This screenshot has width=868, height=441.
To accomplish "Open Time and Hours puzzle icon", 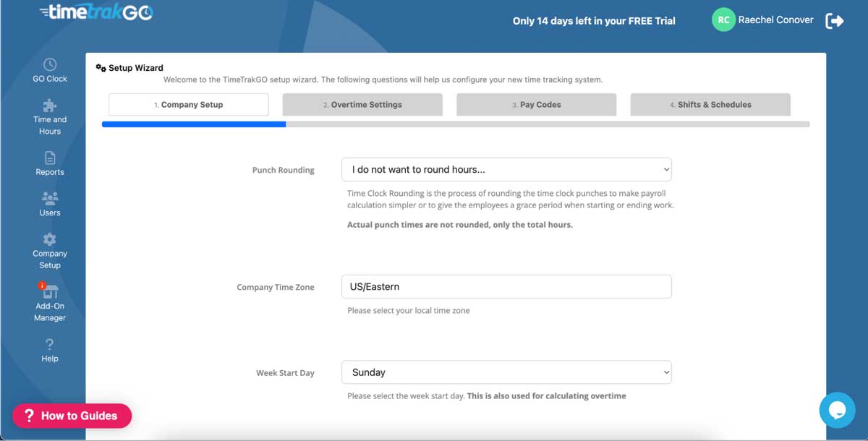I will click(50, 106).
